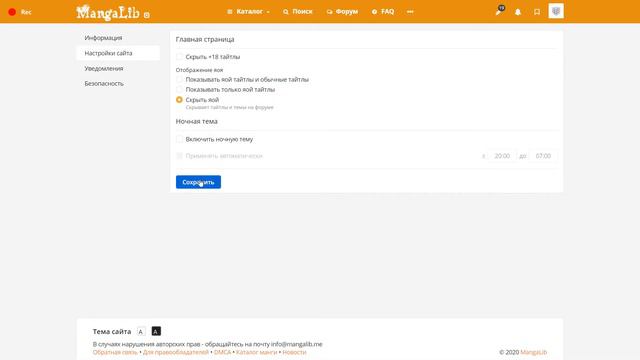
Task: Click the user avatar in header
Action: pyautogui.click(x=556, y=11)
